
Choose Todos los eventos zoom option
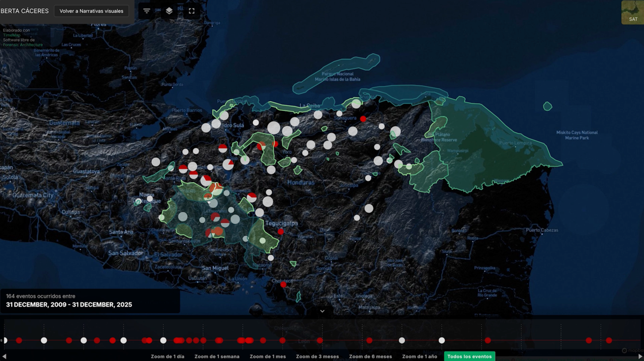pyautogui.click(x=469, y=356)
